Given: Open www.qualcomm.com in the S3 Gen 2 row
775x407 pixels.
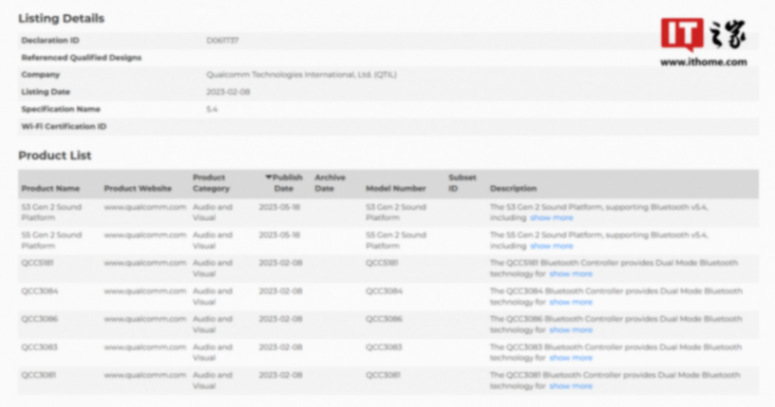Looking at the screenshot, I should (x=145, y=207).
